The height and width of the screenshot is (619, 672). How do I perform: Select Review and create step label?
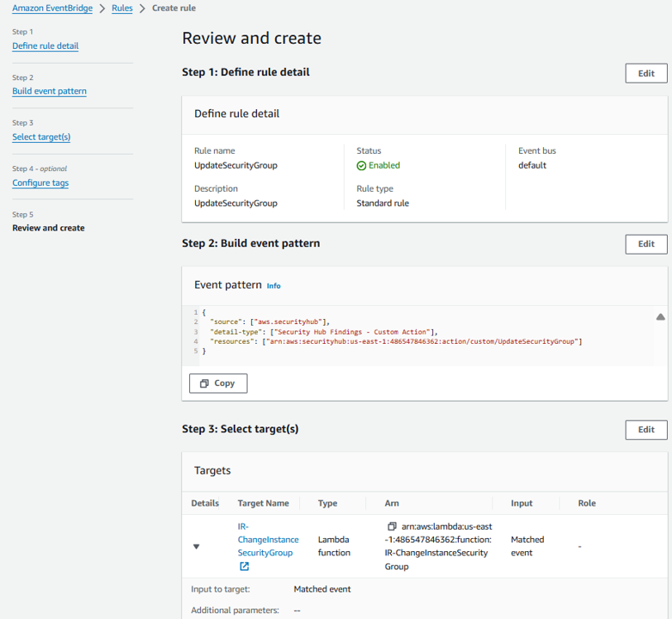pos(48,228)
